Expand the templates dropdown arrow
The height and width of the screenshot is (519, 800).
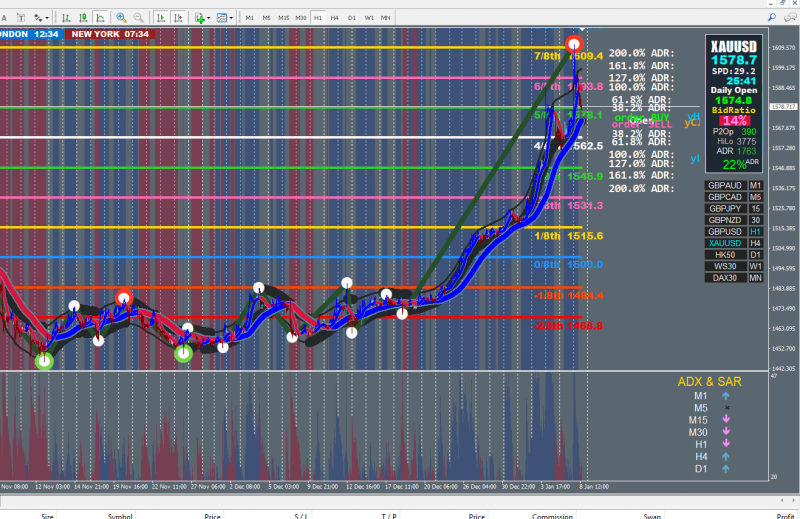(231, 18)
